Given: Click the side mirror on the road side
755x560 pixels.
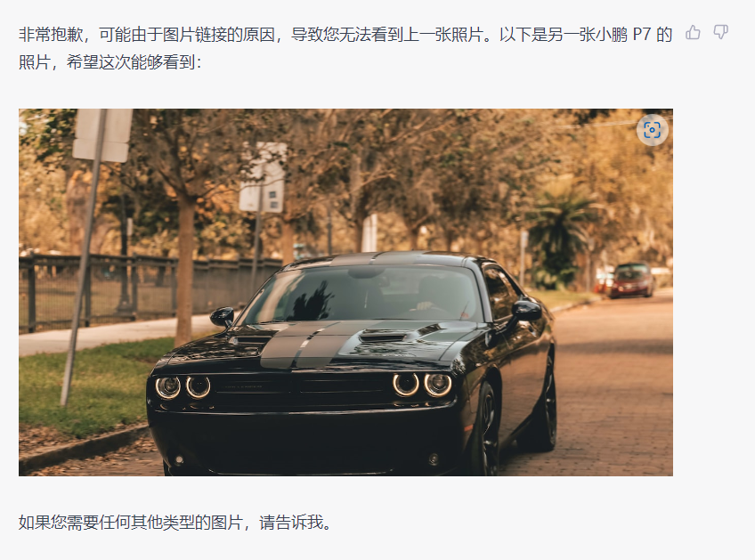Looking at the screenshot, I should (526, 310).
